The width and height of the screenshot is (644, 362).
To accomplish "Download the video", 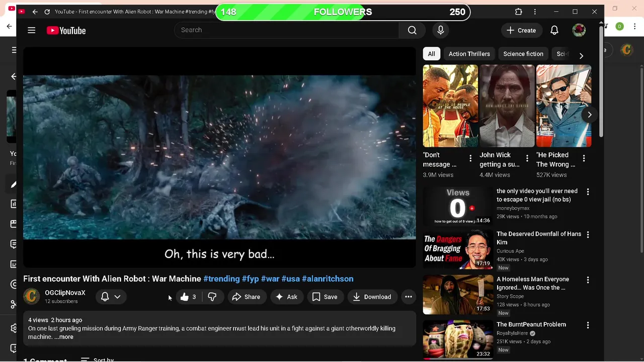I will pos(372,297).
